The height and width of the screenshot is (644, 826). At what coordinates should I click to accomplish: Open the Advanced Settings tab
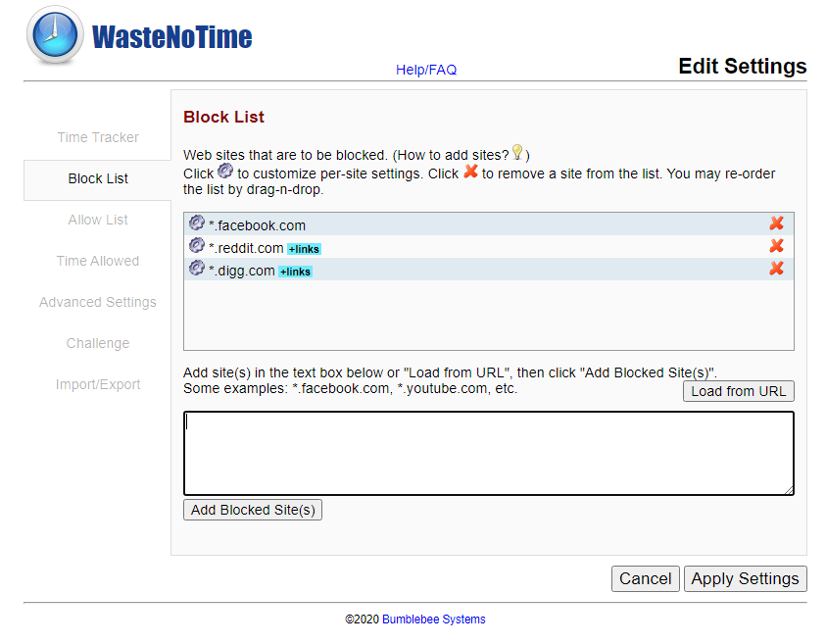(x=98, y=302)
